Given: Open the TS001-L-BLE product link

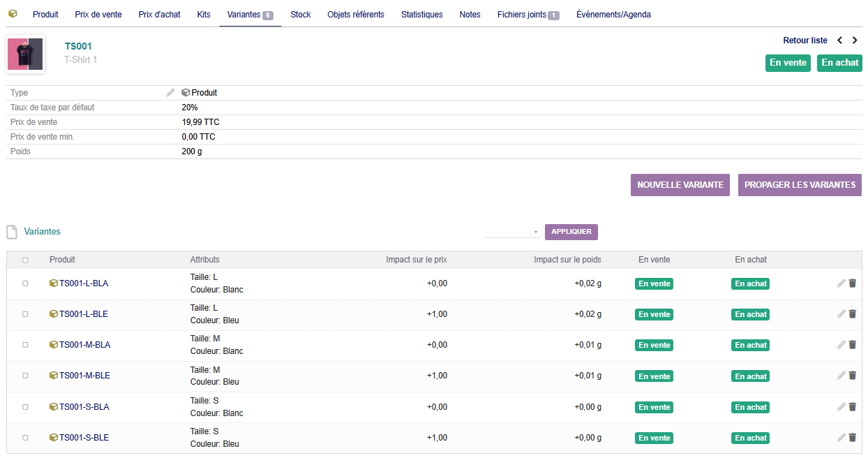Looking at the screenshot, I should [84, 314].
